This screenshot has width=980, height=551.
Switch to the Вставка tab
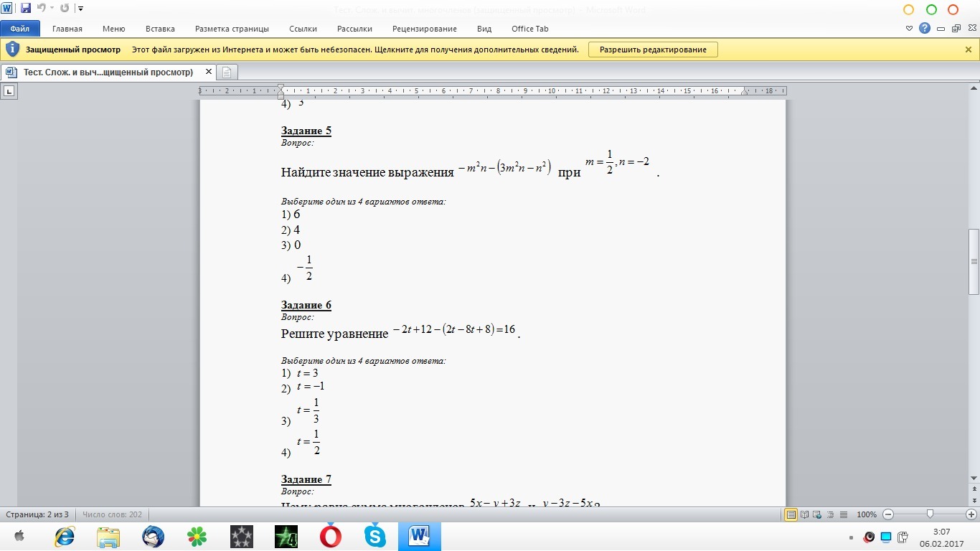click(160, 29)
